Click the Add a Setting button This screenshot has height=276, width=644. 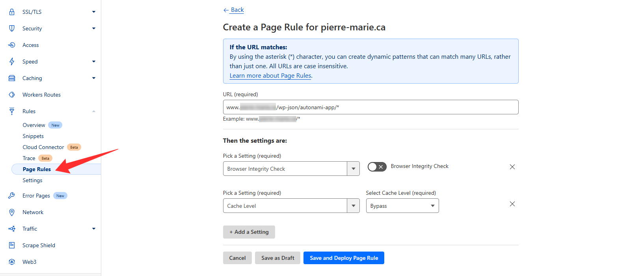point(249,232)
